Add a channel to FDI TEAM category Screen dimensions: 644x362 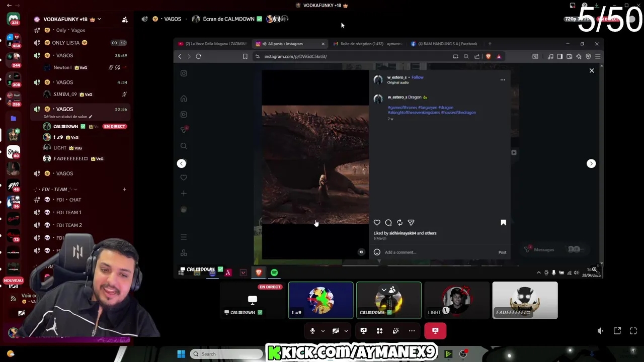124,190
